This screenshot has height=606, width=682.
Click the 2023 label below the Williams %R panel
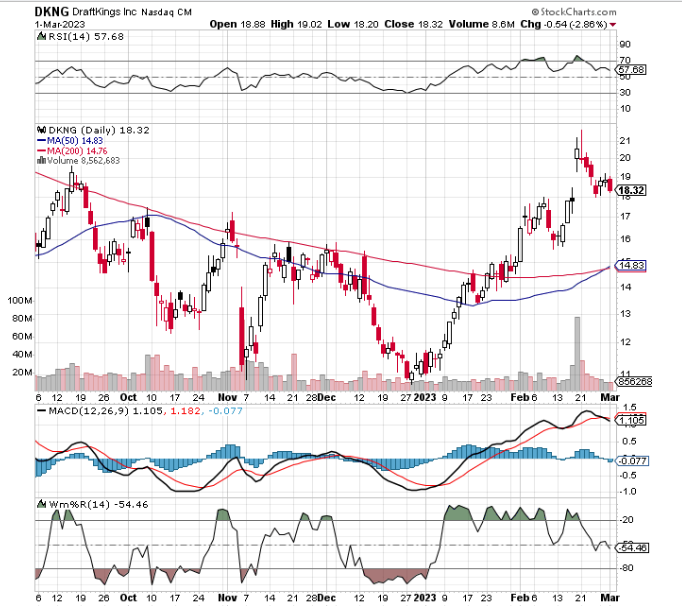coord(425,598)
